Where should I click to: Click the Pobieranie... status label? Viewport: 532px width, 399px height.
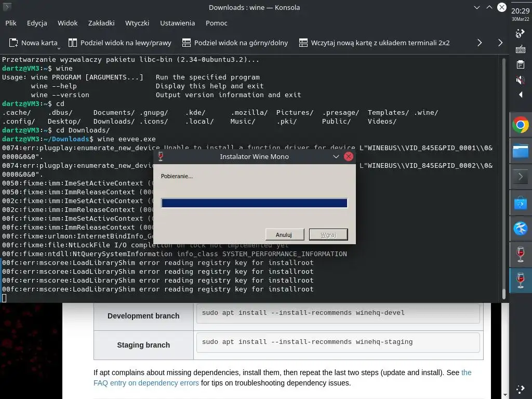point(177,176)
